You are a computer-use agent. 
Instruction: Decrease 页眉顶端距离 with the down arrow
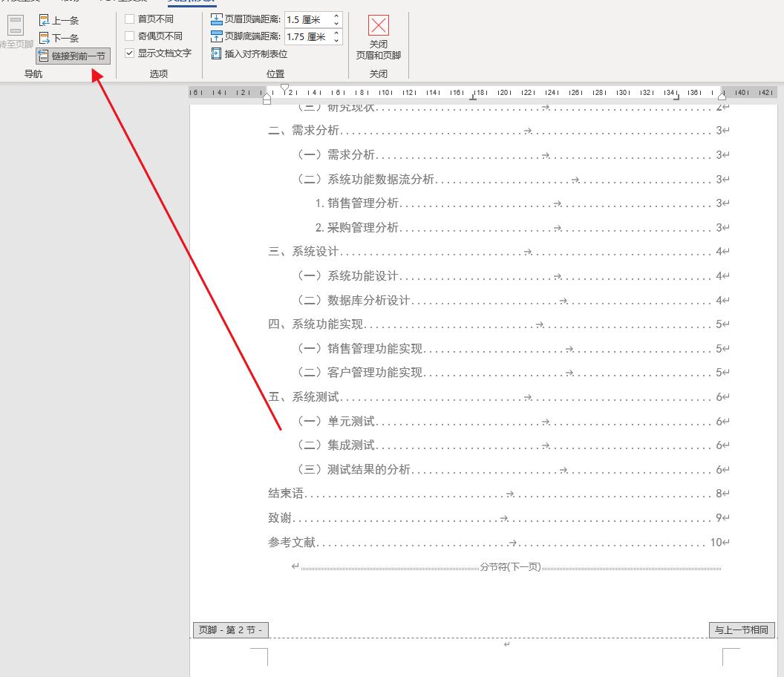(x=336, y=23)
